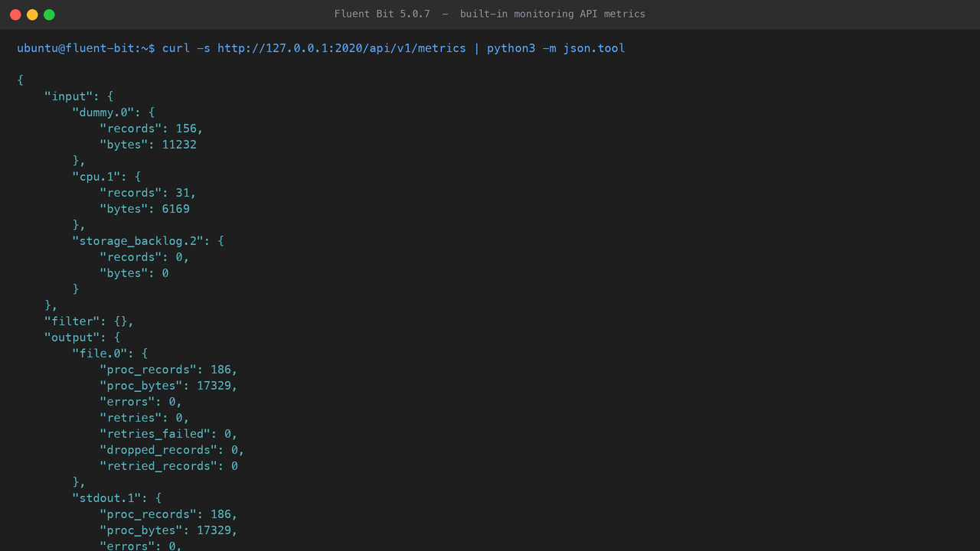Click the metrics URL http://127.0.0.1:2020/api/v1/metrics
The height and width of the screenshot is (551, 980).
tap(341, 48)
